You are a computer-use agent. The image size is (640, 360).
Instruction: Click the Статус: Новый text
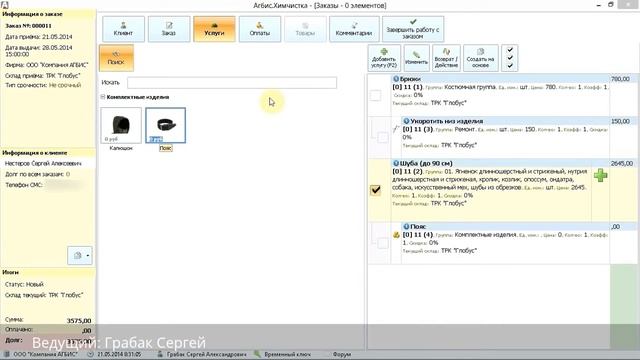pos(24,284)
